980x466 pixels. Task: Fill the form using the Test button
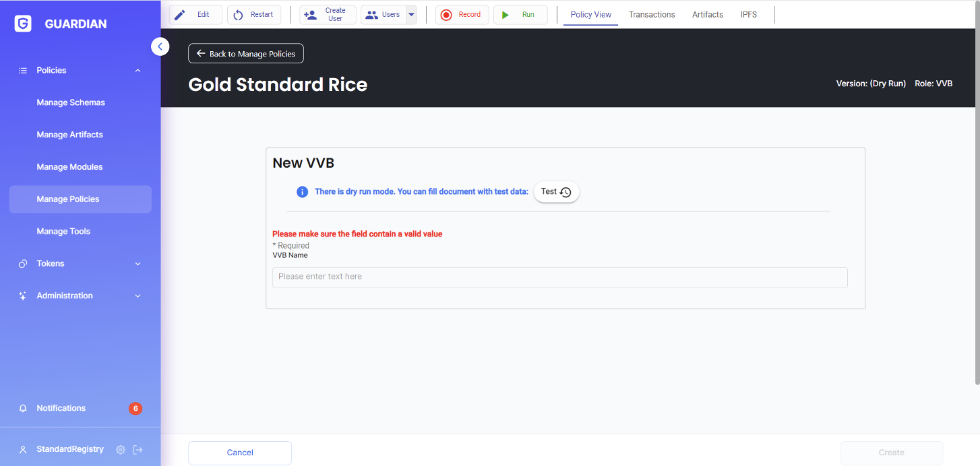(x=556, y=192)
